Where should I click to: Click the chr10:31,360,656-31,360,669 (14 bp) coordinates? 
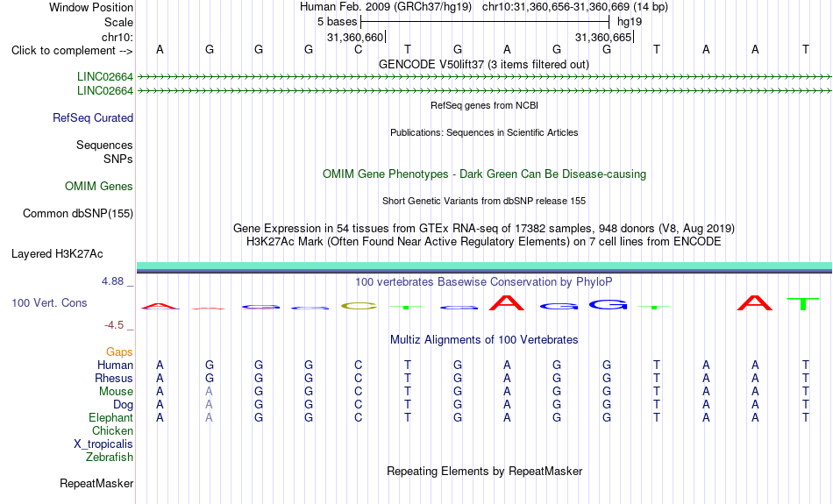pos(575,7)
